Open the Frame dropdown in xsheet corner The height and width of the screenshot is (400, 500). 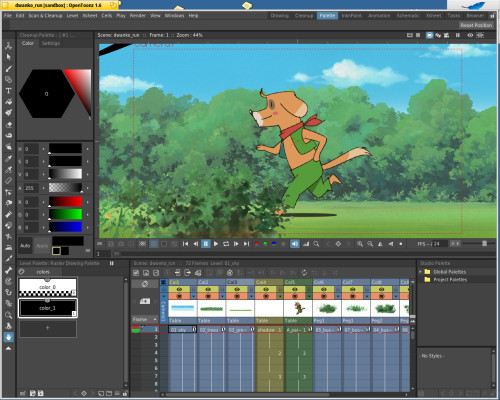(145, 319)
